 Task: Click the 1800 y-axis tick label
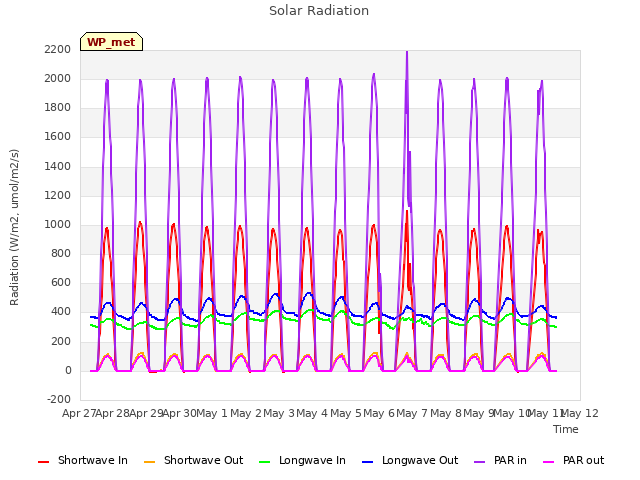(x=58, y=108)
